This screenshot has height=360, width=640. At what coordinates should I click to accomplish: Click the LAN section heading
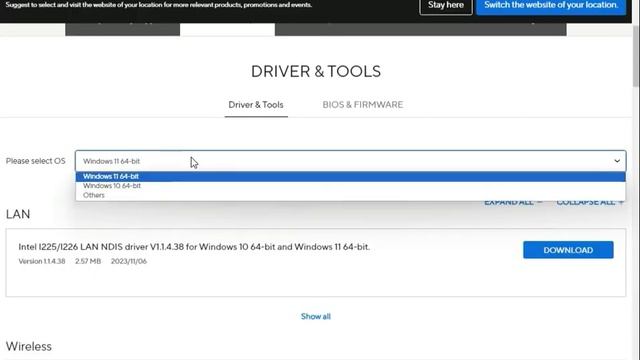pyautogui.click(x=18, y=214)
